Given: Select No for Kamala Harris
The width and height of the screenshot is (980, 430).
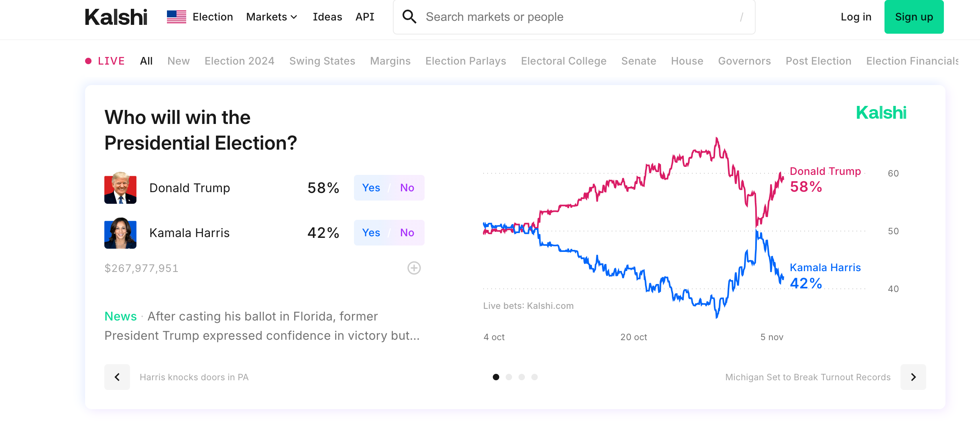Looking at the screenshot, I should (407, 233).
